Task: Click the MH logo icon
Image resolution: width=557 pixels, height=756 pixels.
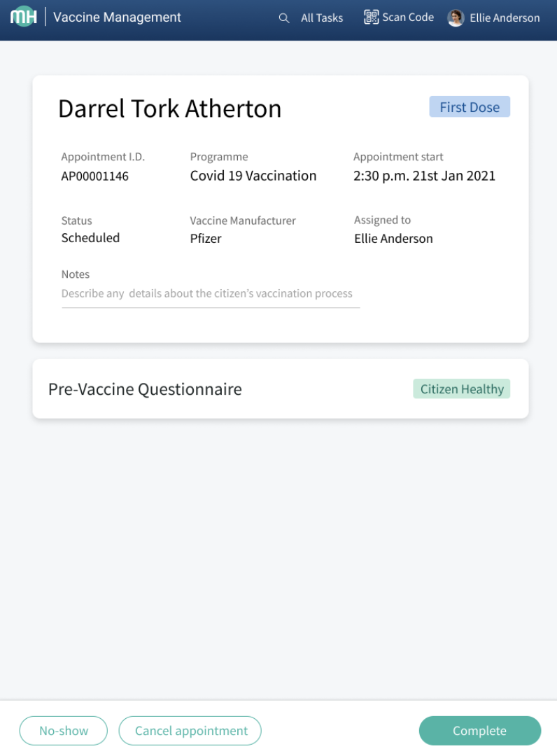Action: pos(23,17)
